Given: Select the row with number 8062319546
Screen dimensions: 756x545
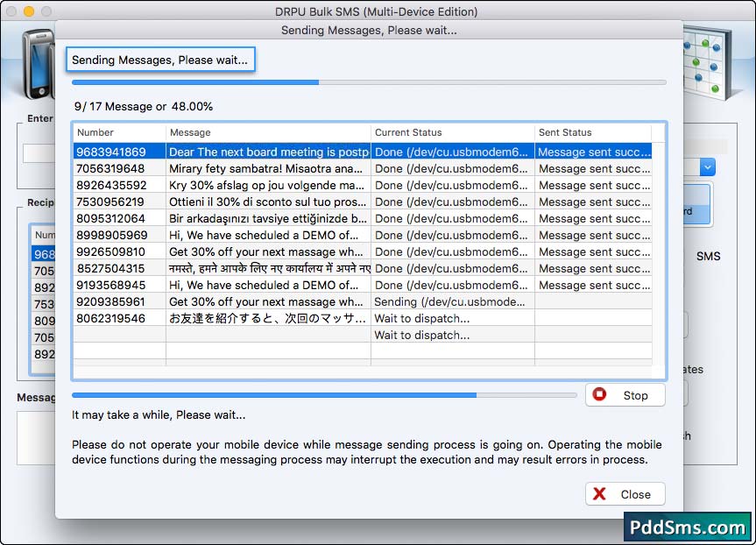Looking at the screenshot, I should 363,318.
